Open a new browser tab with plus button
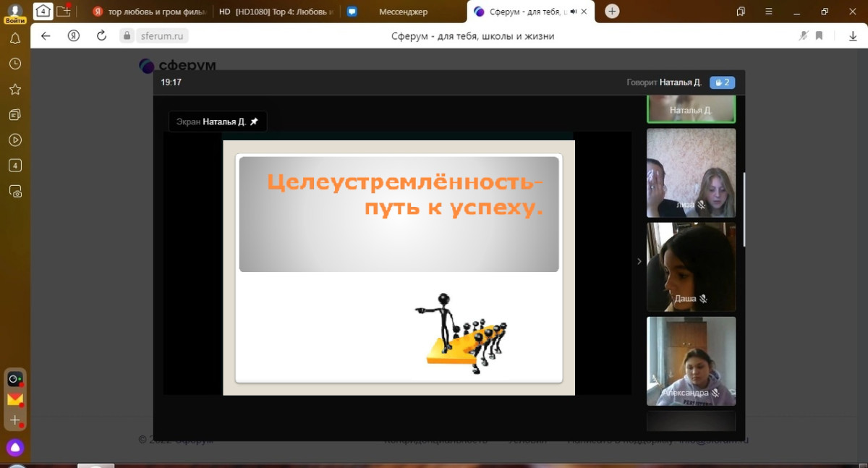This screenshot has height=468, width=868. (x=612, y=12)
